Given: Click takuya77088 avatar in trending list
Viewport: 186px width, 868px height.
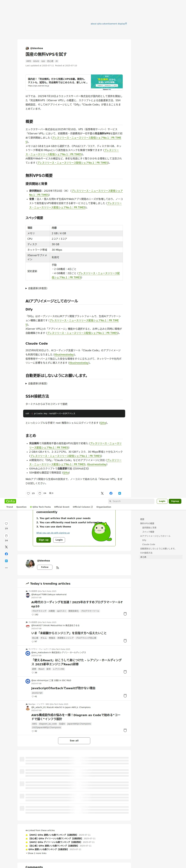Looking at the screenshot, I should [x=28, y=595].
